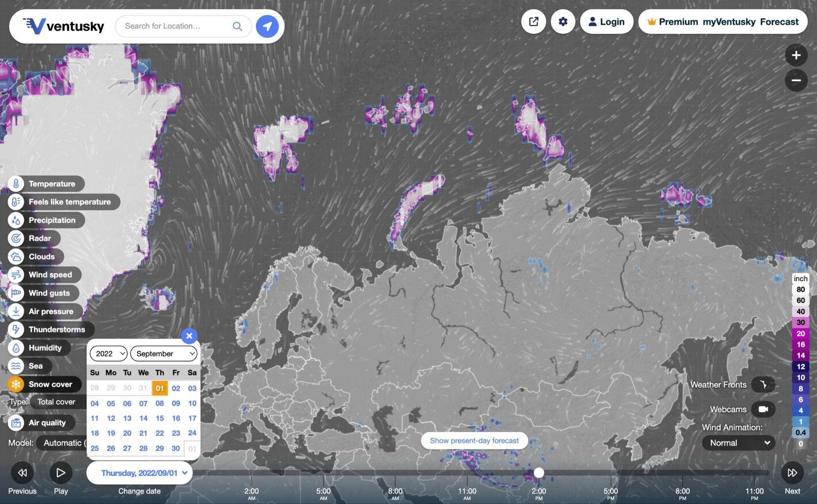Jump to 8:00 PM on the timeline

click(683, 494)
